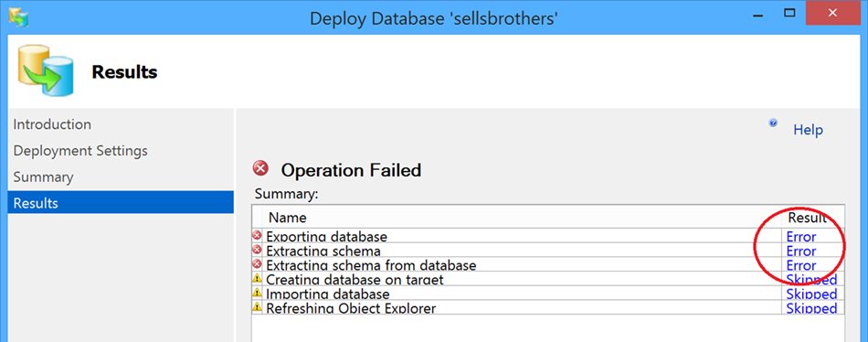Click the Operation Failed red X icon
Viewport: 868px width, 342px height.
pyautogui.click(x=260, y=168)
